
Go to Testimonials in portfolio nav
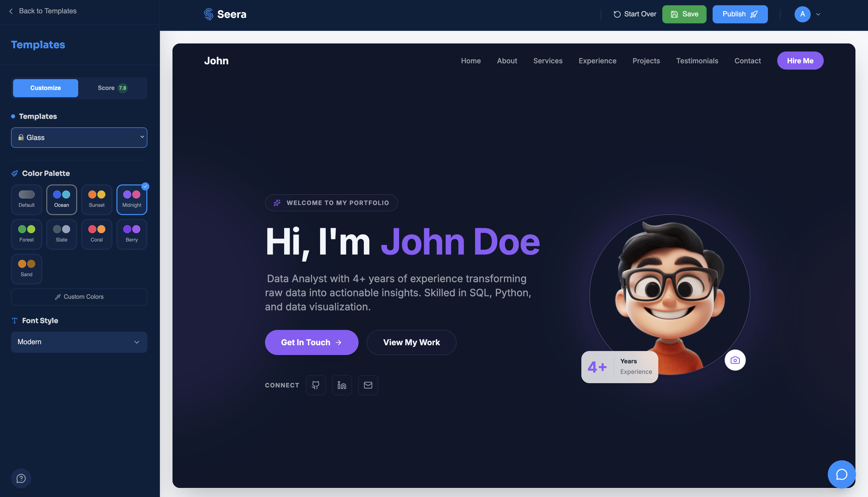(697, 61)
